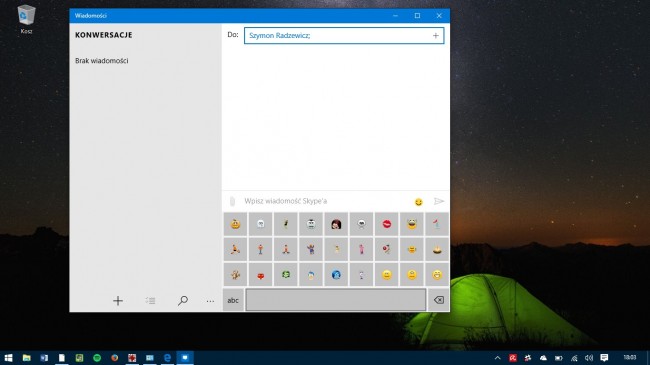Open Spotify from the taskbar
This screenshot has height=365, width=650.
tap(97, 358)
